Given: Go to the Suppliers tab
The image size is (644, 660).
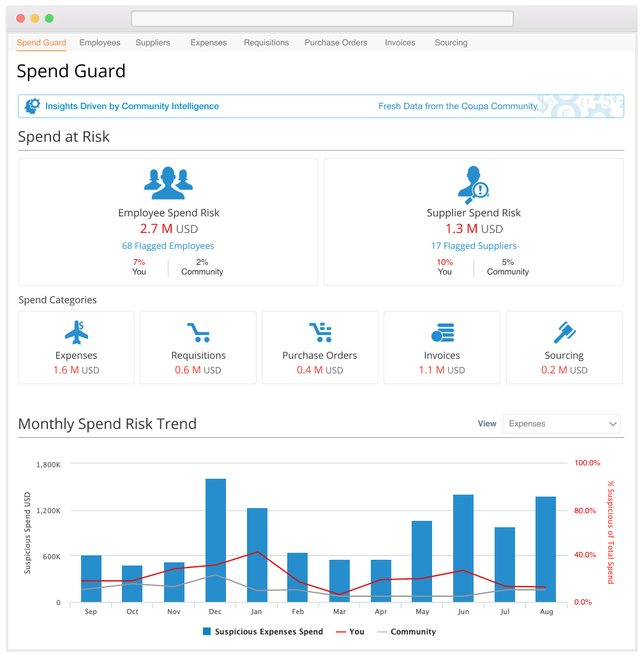Looking at the screenshot, I should click(x=153, y=43).
